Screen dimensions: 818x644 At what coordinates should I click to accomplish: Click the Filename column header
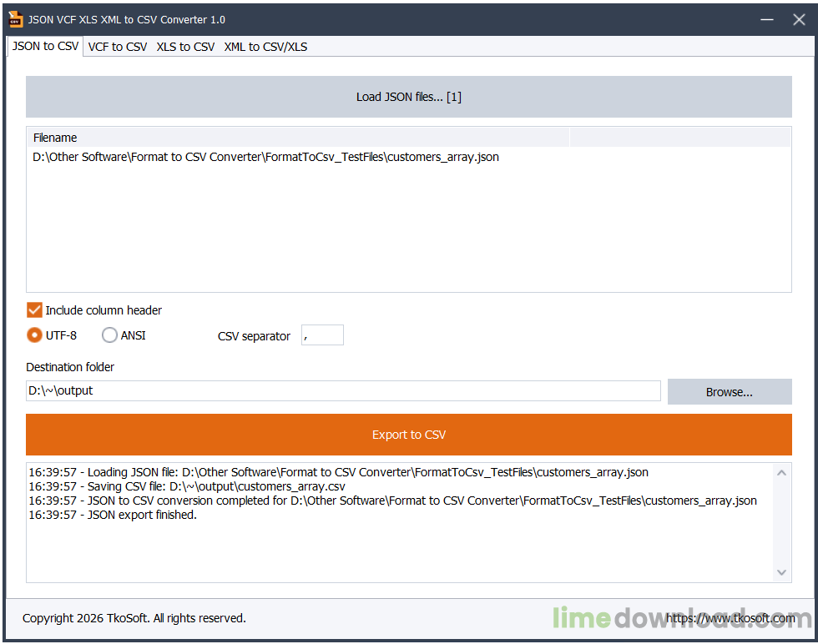(x=298, y=138)
